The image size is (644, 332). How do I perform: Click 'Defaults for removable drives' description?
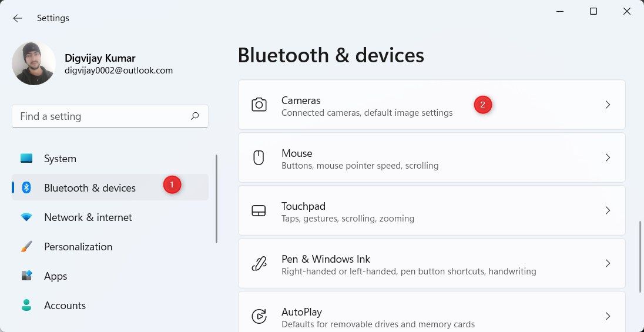coord(378,324)
